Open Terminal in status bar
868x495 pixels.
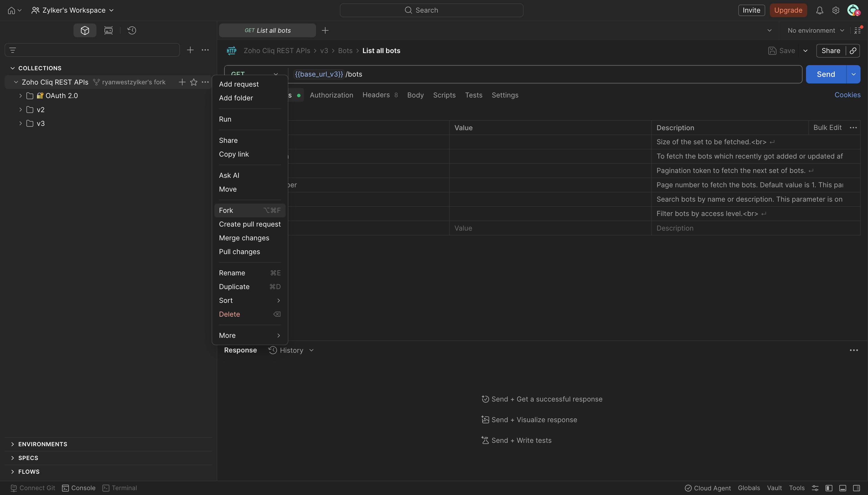coord(120,488)
